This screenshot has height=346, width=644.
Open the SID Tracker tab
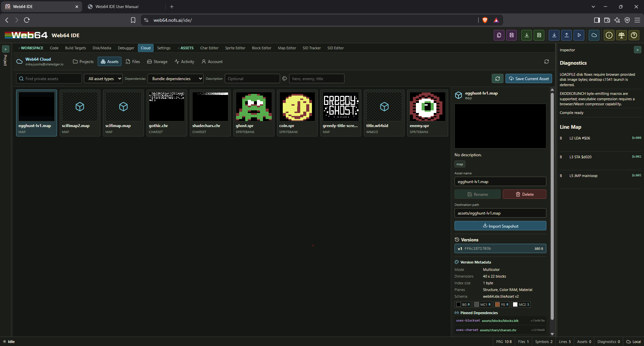click(312, 48)
